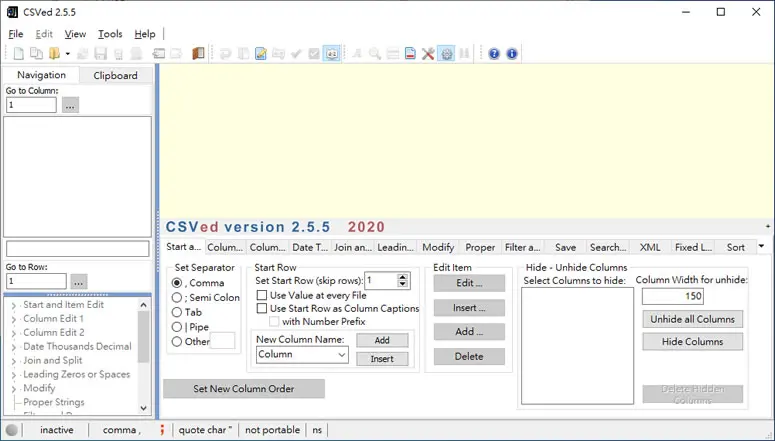Enable Use Start Row as Column Captions
The width and height of the screenshot is (775, 441).
(262, 308)
